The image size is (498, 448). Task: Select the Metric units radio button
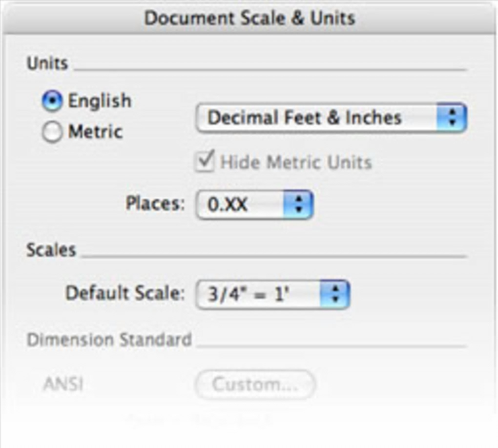(52, 132)
